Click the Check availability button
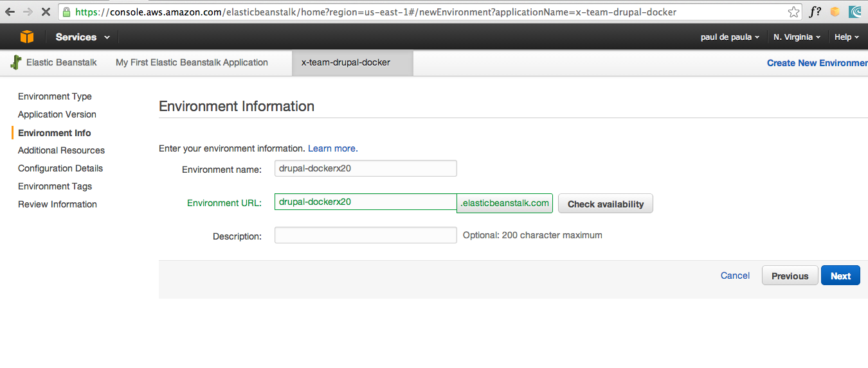The height and width of the screenshot is (368, 868). point(606,204)
